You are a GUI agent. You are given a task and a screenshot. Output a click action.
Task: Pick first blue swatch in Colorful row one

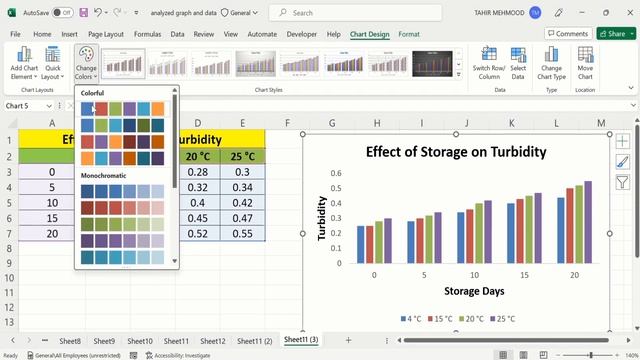[87, 109]
